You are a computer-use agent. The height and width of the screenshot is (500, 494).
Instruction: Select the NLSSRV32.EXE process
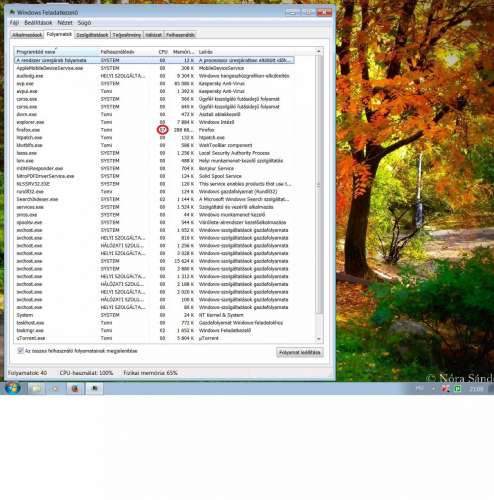pos(154,184)
